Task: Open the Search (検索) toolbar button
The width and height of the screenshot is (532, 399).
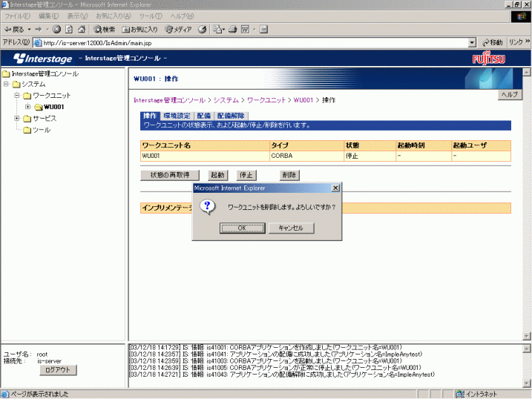Action: pyautogui.click(x=104, y=30)
